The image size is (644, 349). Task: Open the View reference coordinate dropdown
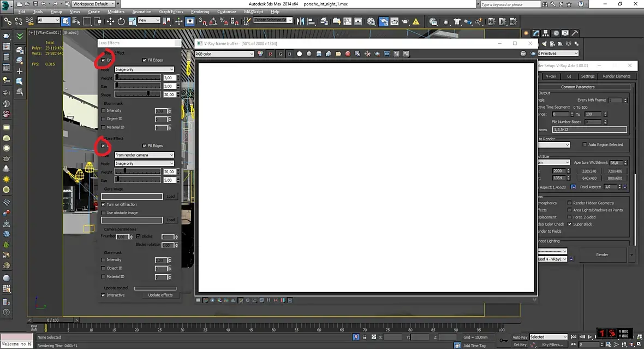click(x=148, y=20)
